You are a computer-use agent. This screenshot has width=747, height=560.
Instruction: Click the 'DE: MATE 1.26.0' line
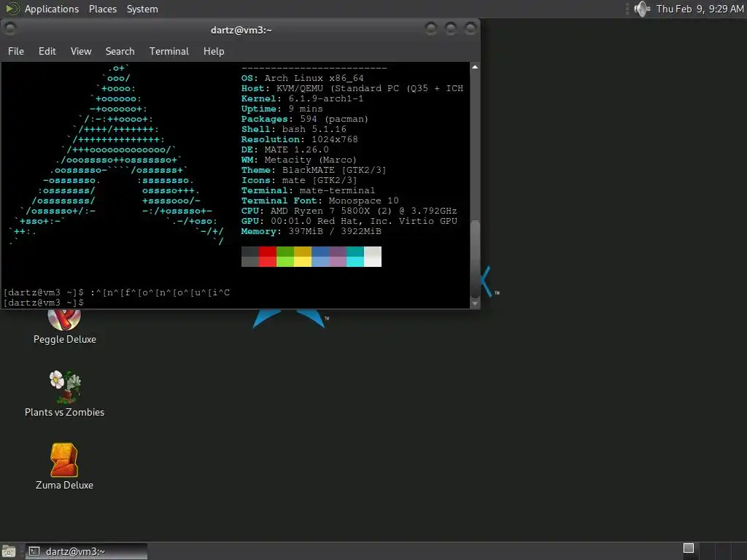[285, 149]
